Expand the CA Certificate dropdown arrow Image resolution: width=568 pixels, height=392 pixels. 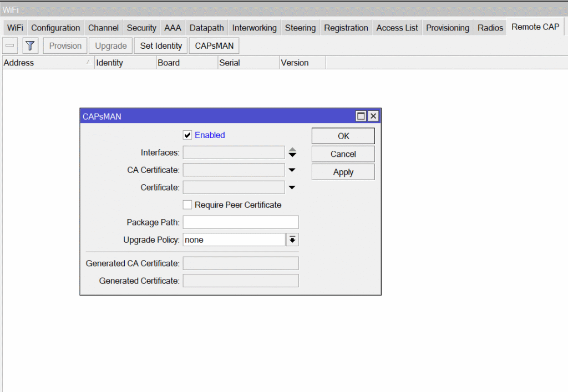tap(292, 170)
